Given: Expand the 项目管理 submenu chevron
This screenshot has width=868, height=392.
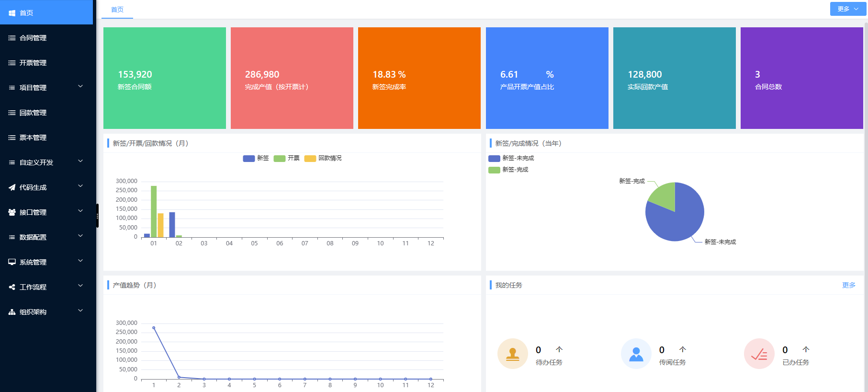Looking at the screenshot, I should [x=80, y=87].
